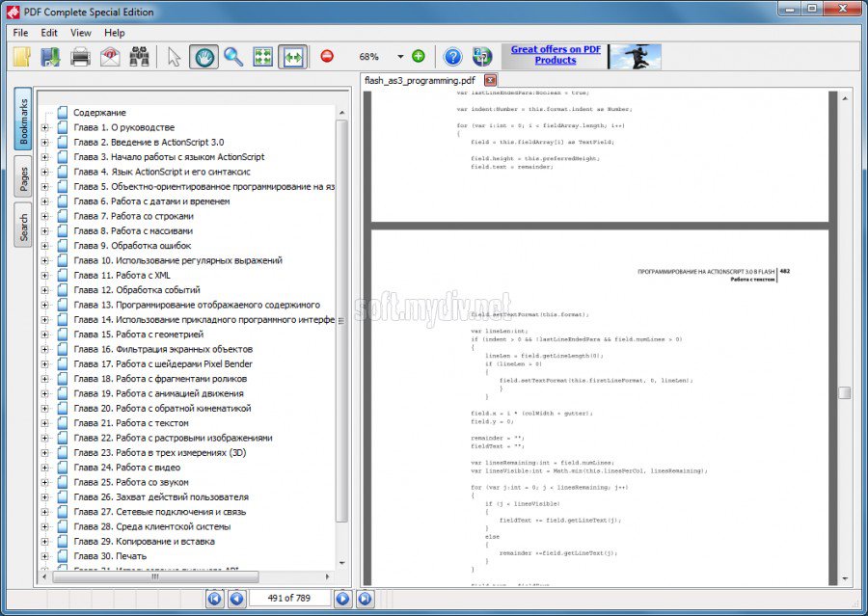Click the red zoom out button
868x616 pixels.
(x=327, y=57)
